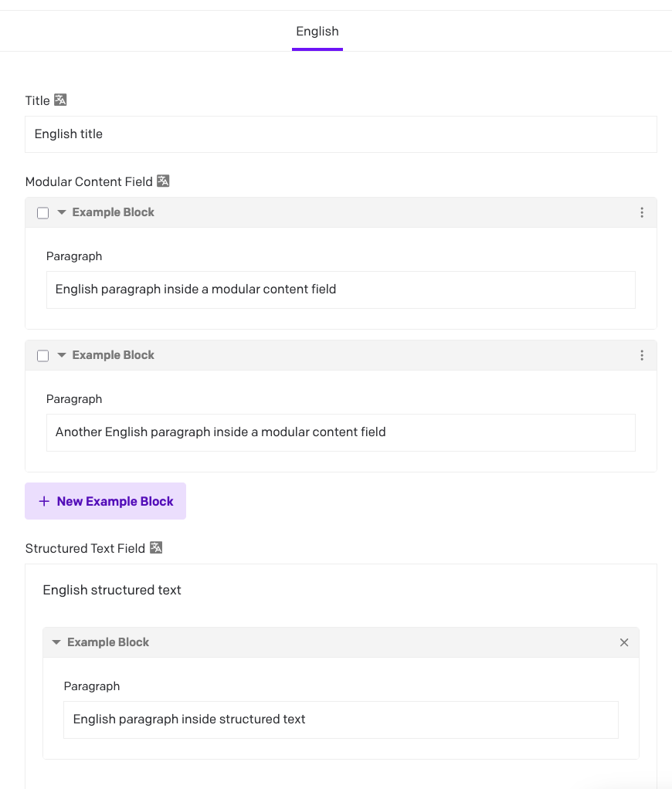
Task: Click into the 'English structured text' line
Action: pyautogui.click(x=112, y=590)
